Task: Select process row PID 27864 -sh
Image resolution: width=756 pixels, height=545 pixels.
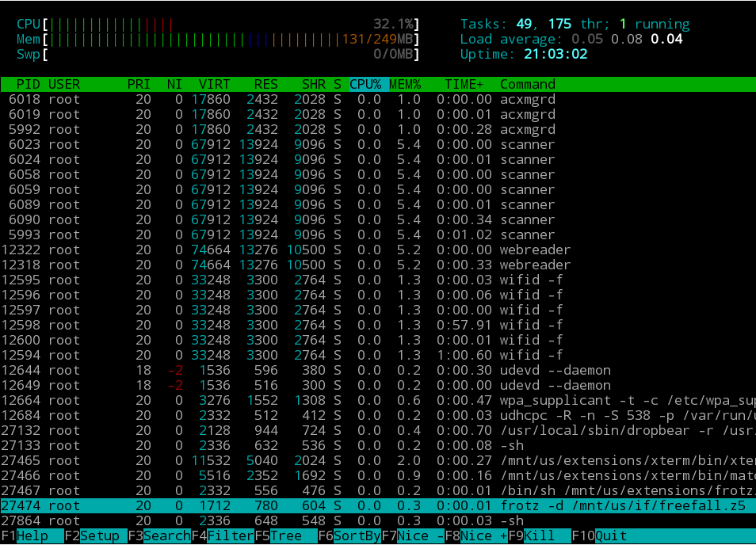Action: (x=378, y=521)
